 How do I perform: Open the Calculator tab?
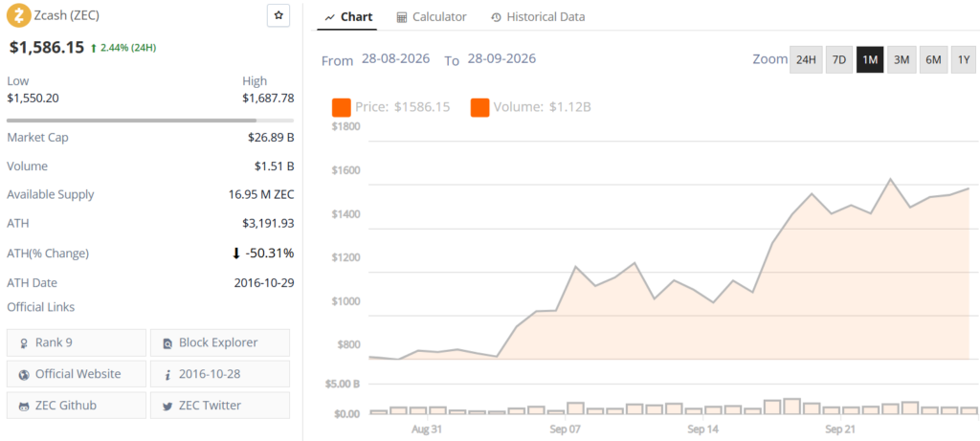point(432,17)
